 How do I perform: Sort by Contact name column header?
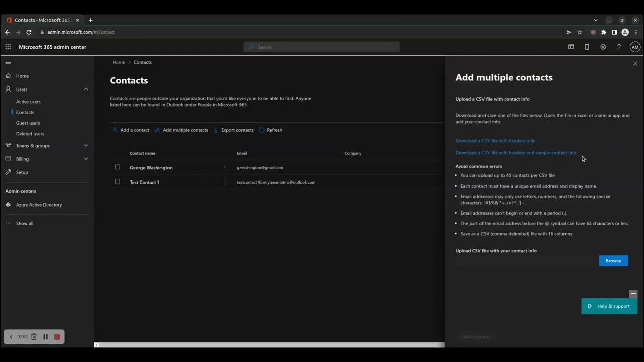(x=142, y=153)
